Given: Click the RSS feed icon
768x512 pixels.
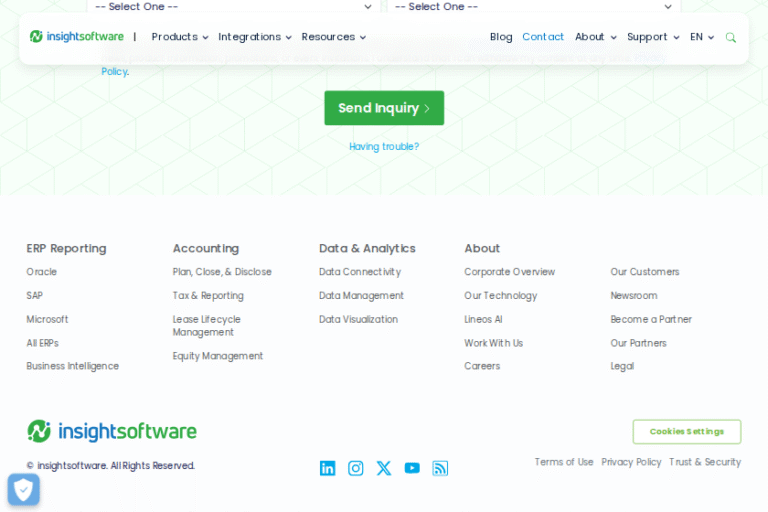Looking at the screenshot, I should point(440,468).
